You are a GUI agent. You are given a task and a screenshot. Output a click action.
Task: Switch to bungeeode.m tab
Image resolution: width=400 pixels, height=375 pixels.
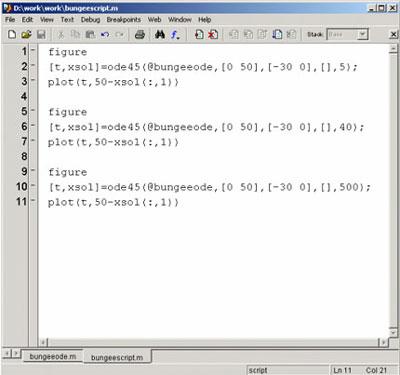pos(53,356)
